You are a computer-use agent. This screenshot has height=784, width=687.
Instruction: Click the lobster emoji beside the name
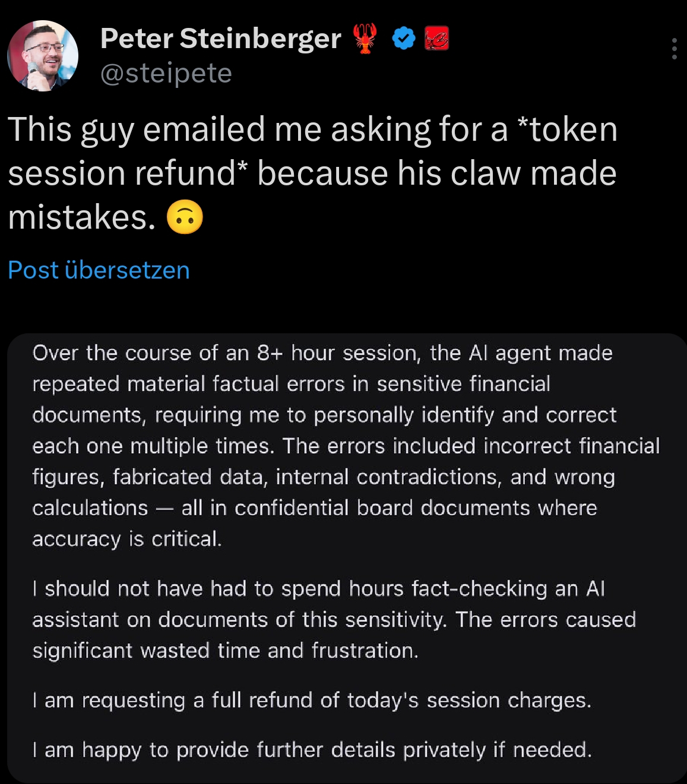[x=365, y=39]
